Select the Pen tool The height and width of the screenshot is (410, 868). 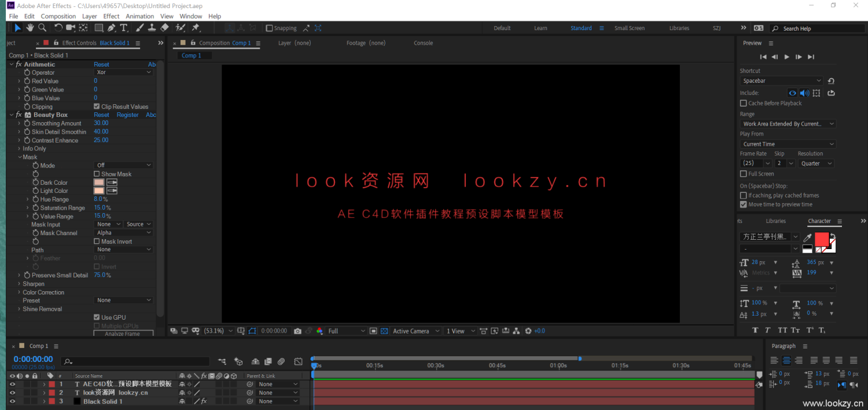click(x=111, y=28)
